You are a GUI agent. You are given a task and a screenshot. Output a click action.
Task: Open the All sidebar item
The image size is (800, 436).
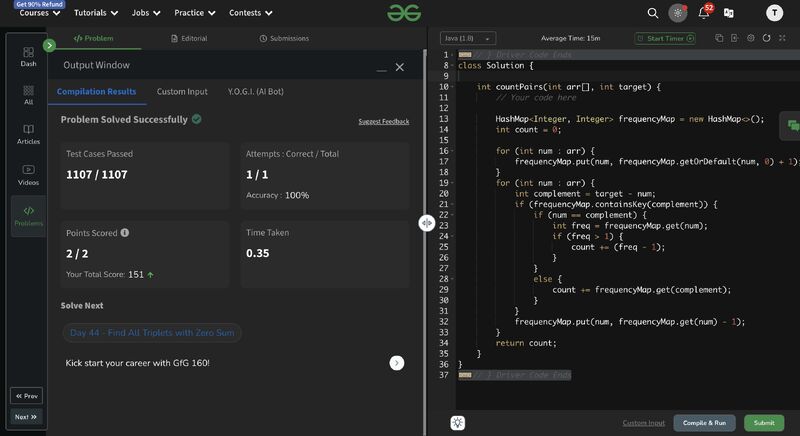29,95
